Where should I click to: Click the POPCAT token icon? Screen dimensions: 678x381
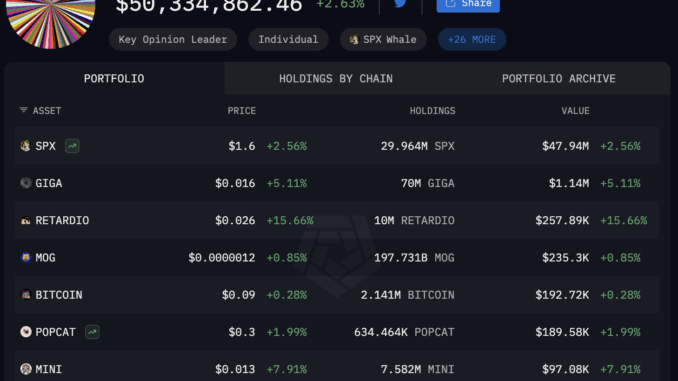(x=26, y=332)
